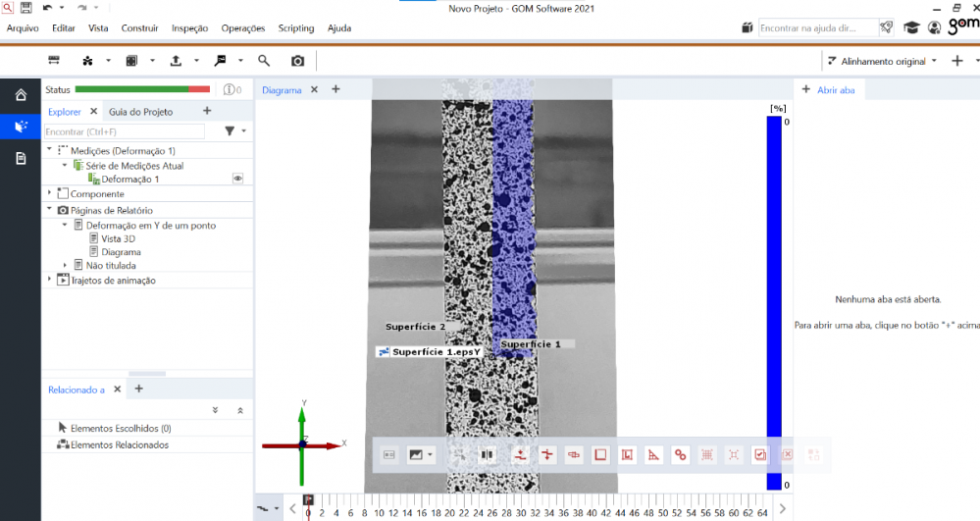Expand the Trajetos de animação node
The image size is (980, 521).
coord(50,281)
